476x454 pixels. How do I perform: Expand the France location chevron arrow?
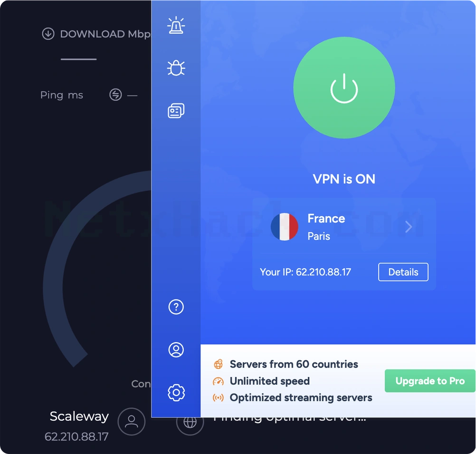coord(409,227)
